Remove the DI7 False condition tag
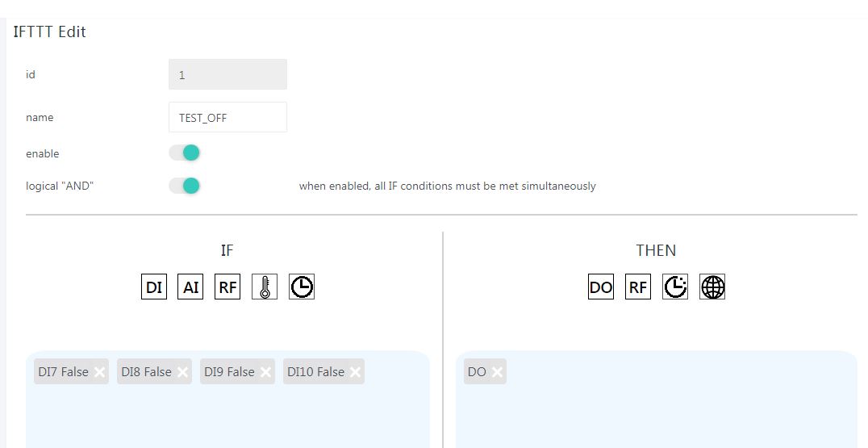This screenshot has width=868, height=448. pos(99,372)
